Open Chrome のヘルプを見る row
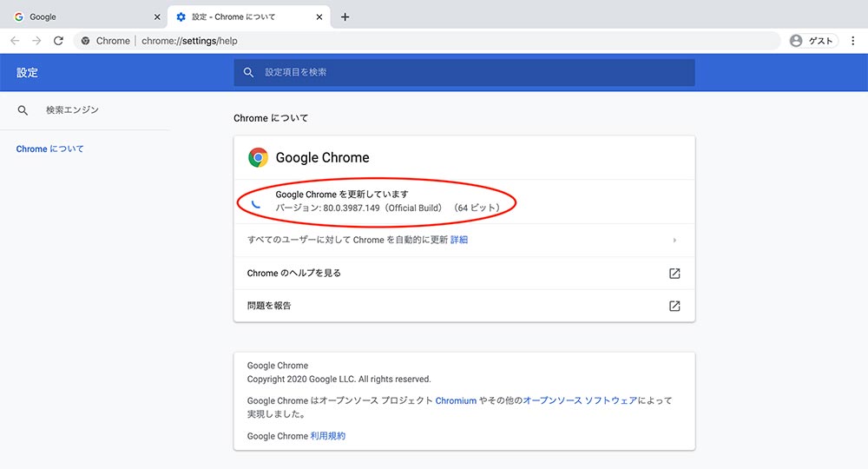The width and height of the screenshot is (868, 469). [x=464, y=273]
